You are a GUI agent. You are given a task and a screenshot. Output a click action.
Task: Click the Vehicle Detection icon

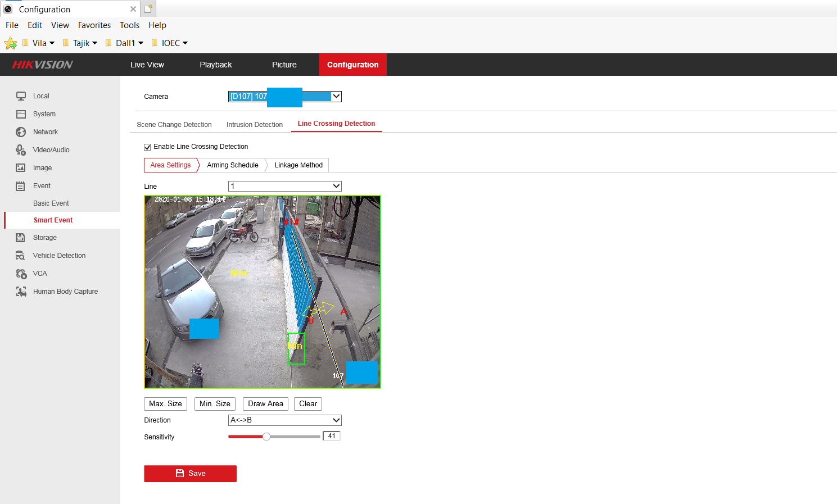(x=21, y=256)
